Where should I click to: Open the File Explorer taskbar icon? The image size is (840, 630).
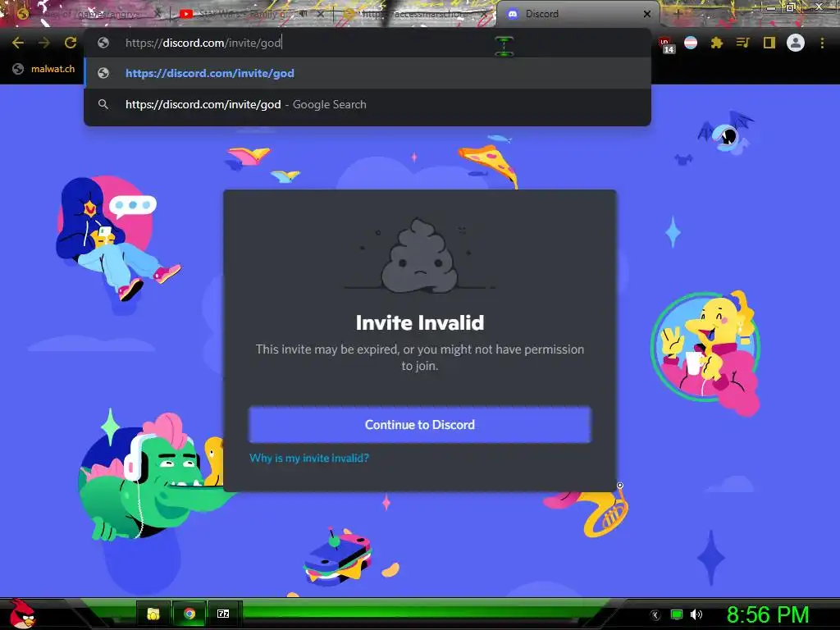(153, 614)
